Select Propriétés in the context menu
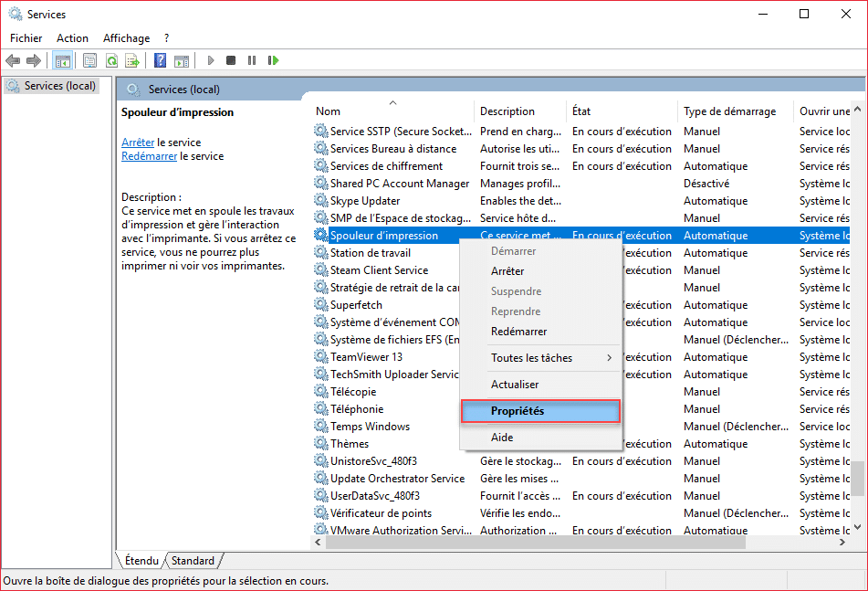The image size is (868, 591). point(540,411)
